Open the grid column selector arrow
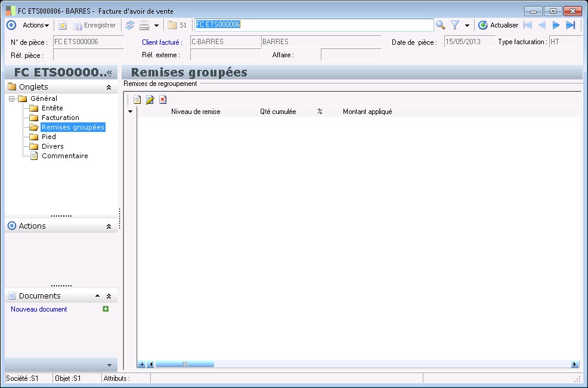Viewport: 588px width, 388px height. [x=130, y=112]
